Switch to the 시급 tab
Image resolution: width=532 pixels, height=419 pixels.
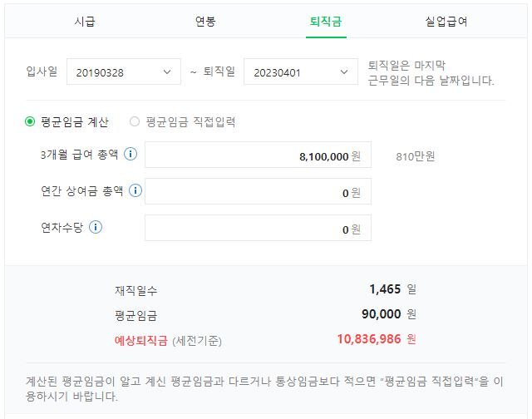[85, 22]
